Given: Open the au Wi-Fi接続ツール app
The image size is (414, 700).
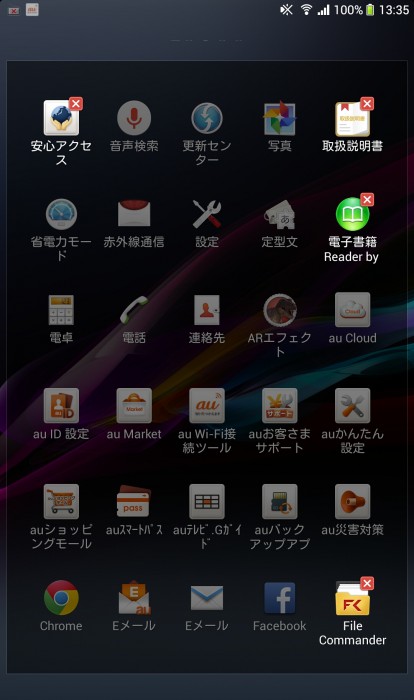Looking at the screenshot, I should 207,405.
